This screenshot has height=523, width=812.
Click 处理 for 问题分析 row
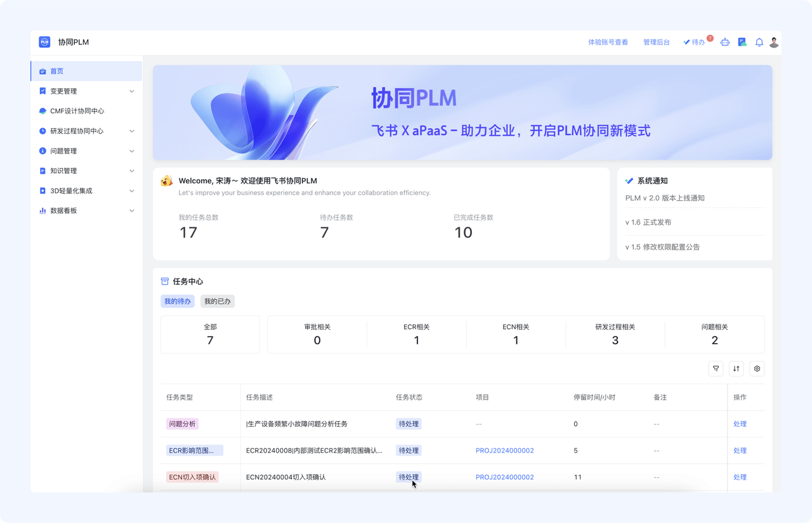click(740, 424)
